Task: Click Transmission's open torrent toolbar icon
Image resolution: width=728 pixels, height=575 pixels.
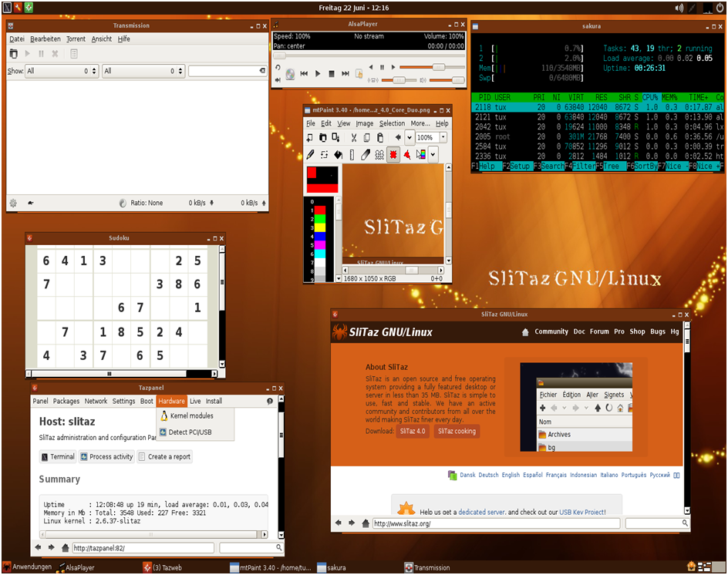Action: (13, 54)
